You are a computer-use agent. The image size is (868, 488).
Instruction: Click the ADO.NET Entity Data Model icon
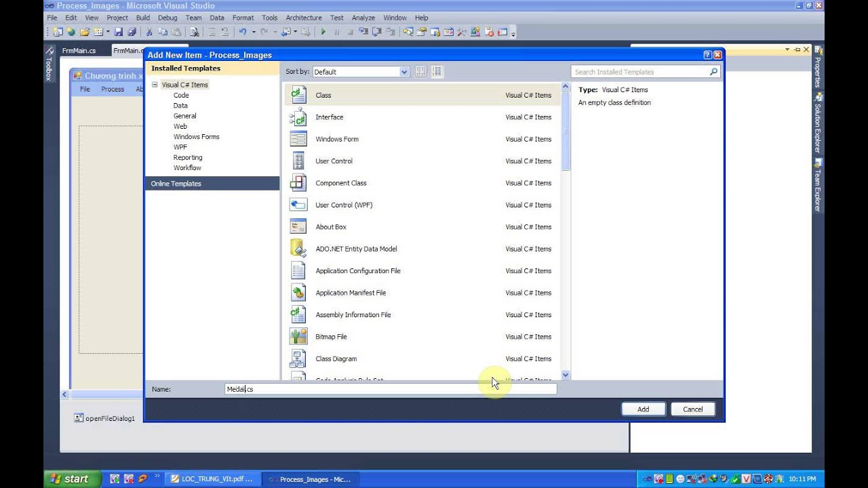click(x=298, y=249)
